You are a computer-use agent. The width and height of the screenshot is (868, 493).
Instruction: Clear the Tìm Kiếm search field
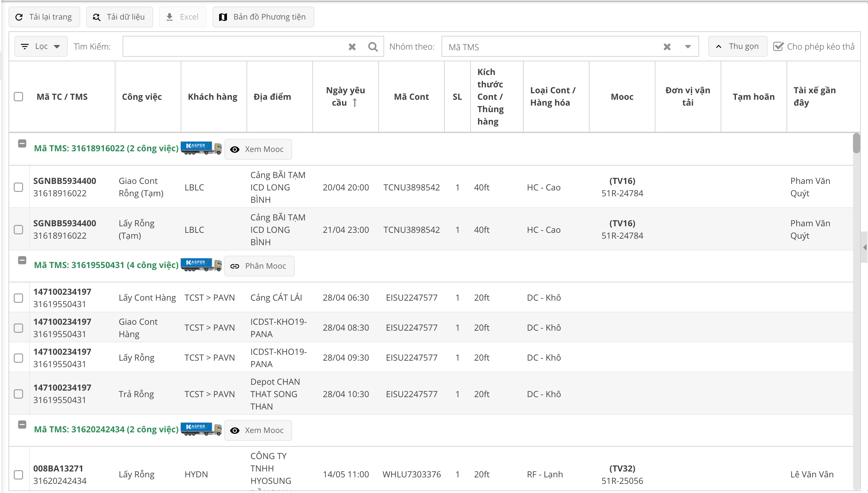point(352,47)
